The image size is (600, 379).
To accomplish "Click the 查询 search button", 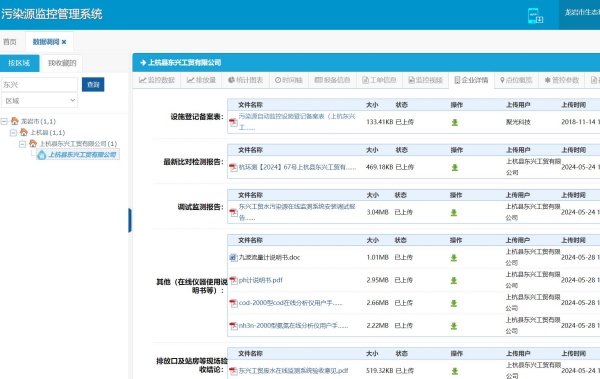I will click(x=93, y=85).
